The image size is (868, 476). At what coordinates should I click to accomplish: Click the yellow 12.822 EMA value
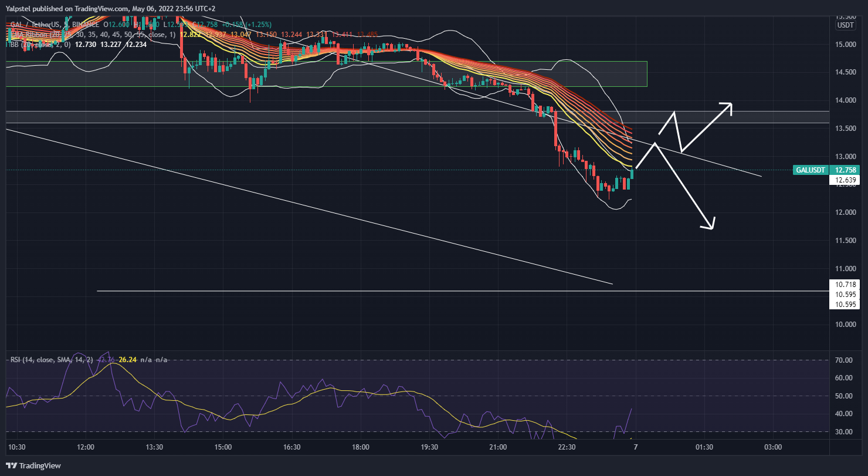[x=191, y=34]
